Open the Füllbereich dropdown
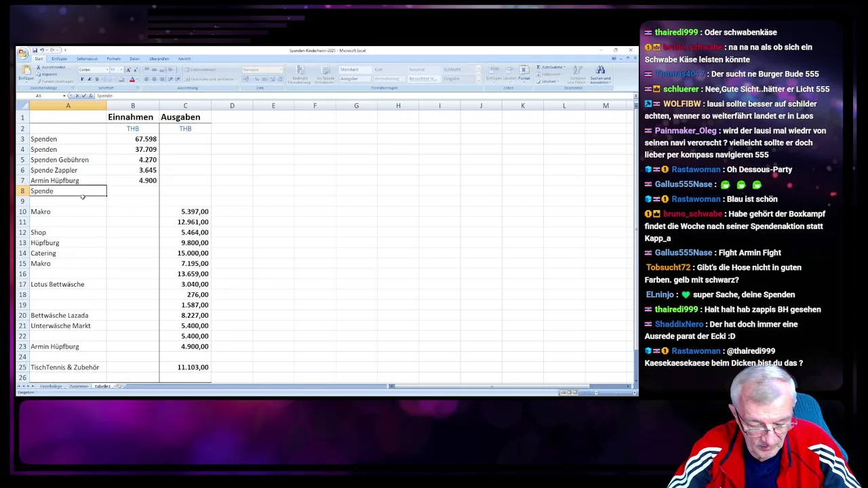The width and height of the screenshot is (868, 488). tap(551, 75)
